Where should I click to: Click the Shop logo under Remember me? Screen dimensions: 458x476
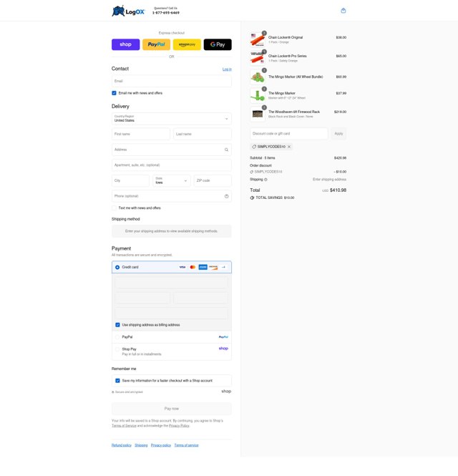[x=226, y=392]
